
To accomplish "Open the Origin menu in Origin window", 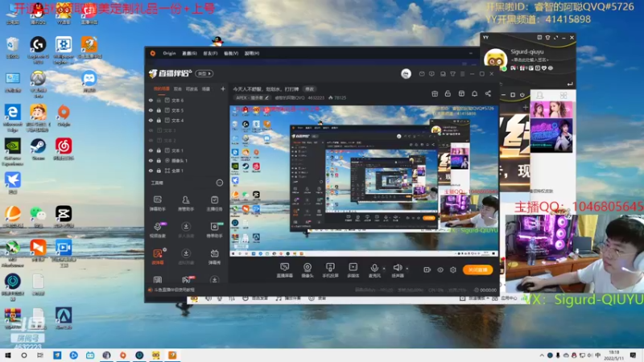I will (x=169, y=53).
